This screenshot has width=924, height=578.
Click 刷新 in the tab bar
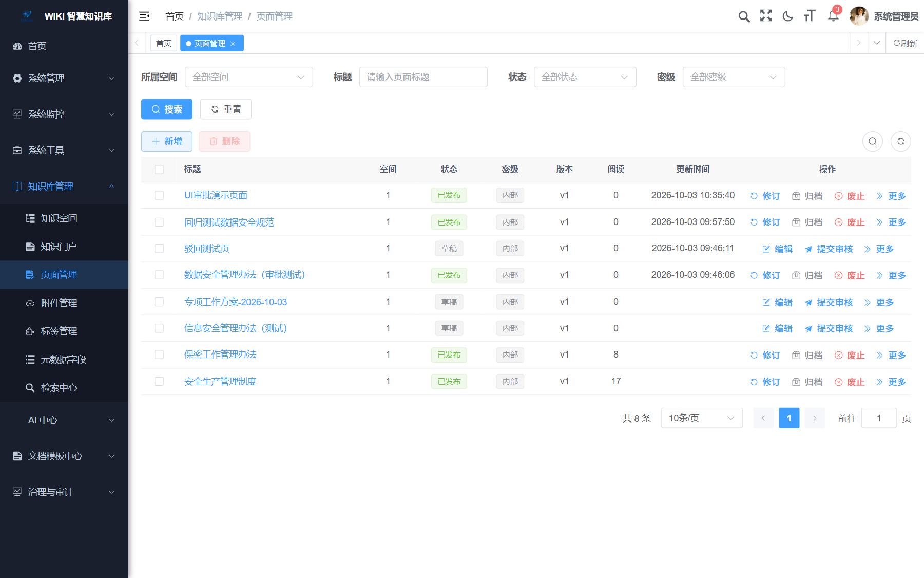tap(905, 43)
